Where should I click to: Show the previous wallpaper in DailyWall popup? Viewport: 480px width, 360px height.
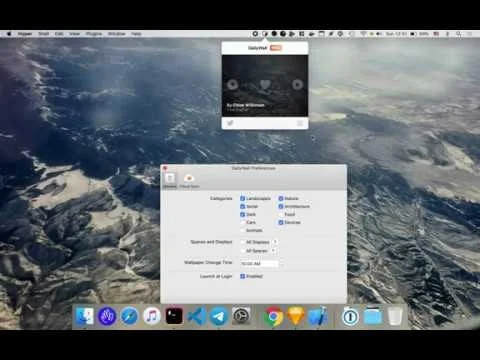[232, 85]
